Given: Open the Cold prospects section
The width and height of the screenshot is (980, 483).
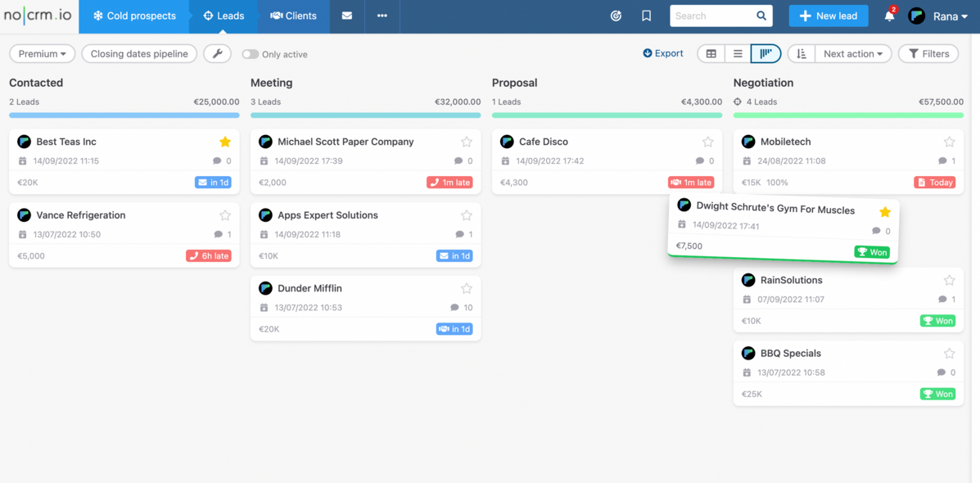Looking at the screenshot, I should [133, 16].
